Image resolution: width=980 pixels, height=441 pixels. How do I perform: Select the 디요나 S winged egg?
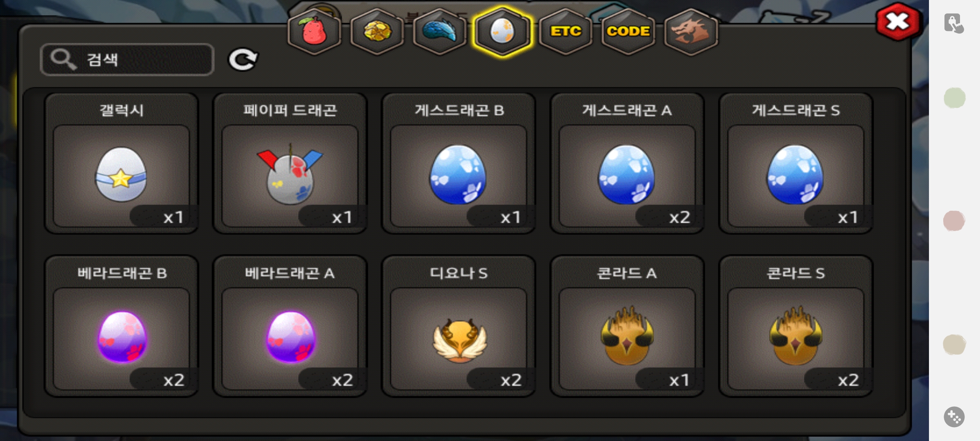tap(459, 326)
